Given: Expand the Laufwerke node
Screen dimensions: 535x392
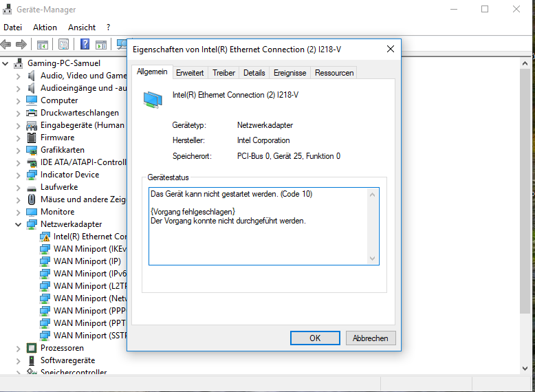Looking at the screenshot, I should pos(19,188).
